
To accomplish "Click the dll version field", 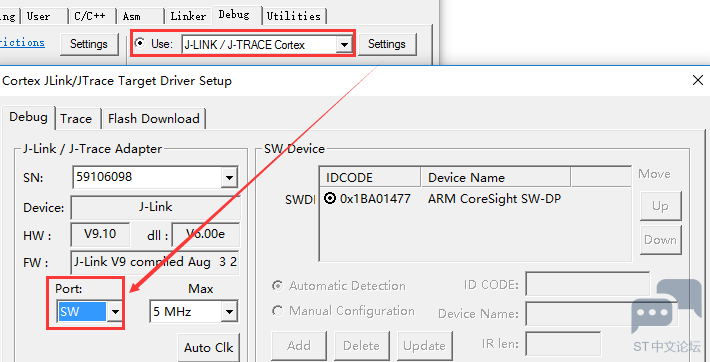I will [206, 235].
